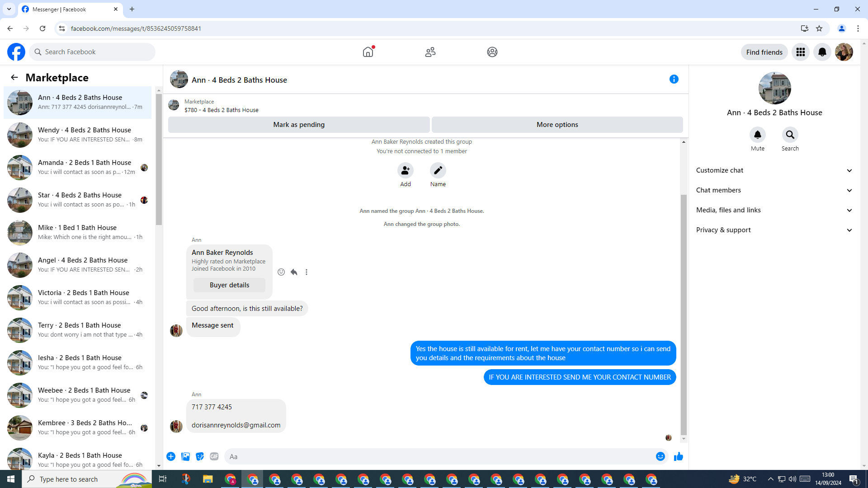This screenshot has height=488, width=868.
Task: Open more actions plus icon in composer
Action: 171,457
